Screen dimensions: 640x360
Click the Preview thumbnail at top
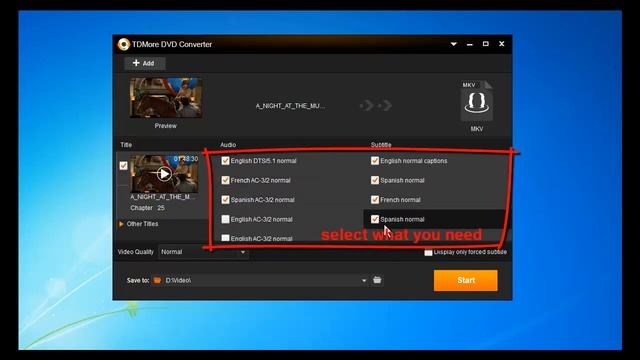pos(166,98)
